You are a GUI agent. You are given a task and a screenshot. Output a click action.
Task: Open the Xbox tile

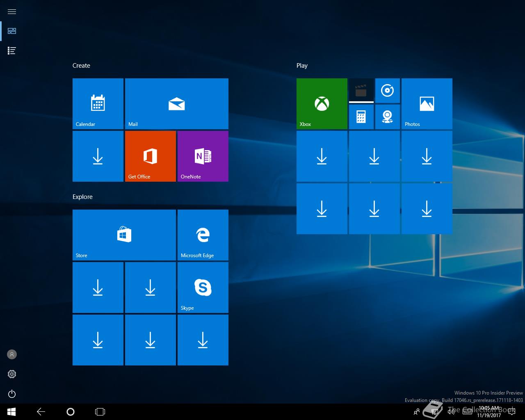coord(322,104)
